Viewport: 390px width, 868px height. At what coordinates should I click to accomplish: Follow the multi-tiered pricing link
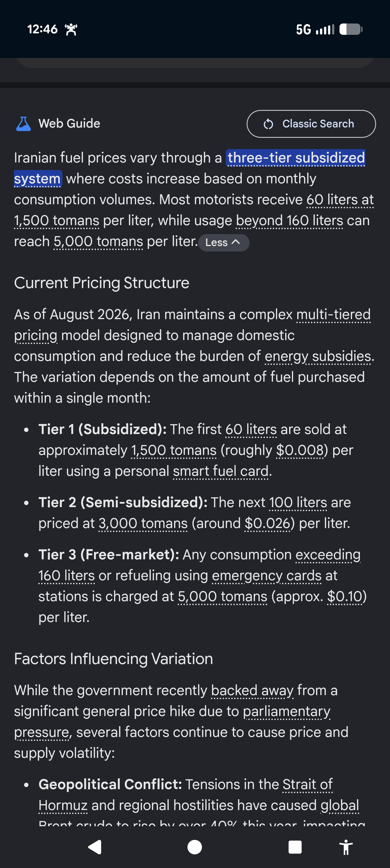point(192,325)
